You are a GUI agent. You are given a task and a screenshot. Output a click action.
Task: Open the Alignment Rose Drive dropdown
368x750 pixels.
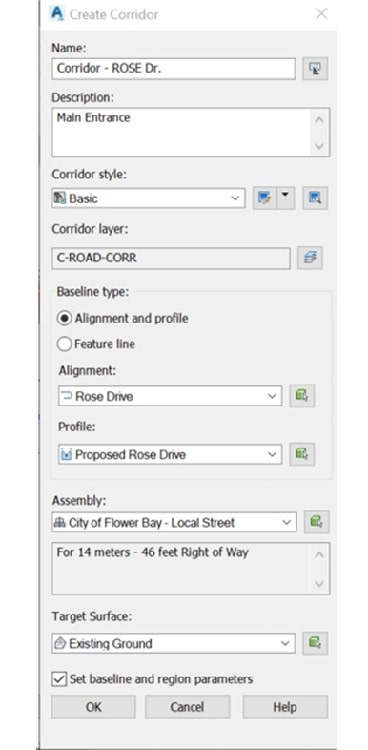(x=170, y=396)
